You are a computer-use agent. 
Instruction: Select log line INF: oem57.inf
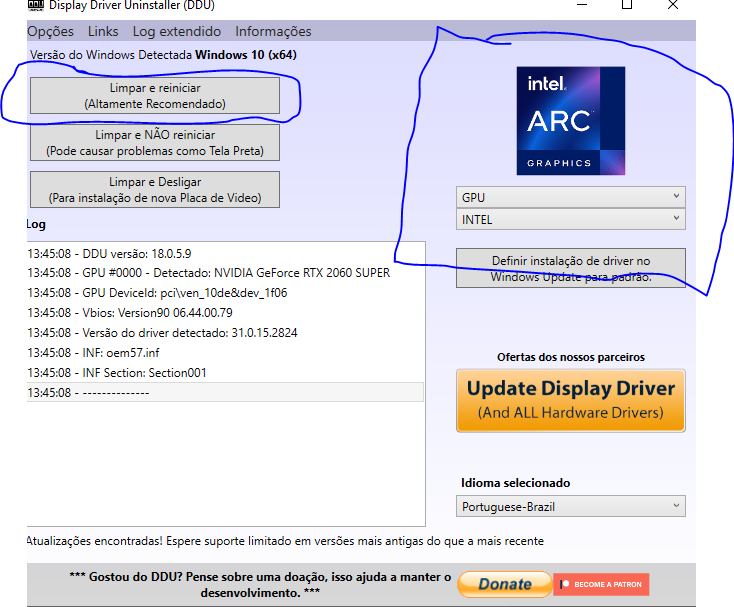(226, 353)
